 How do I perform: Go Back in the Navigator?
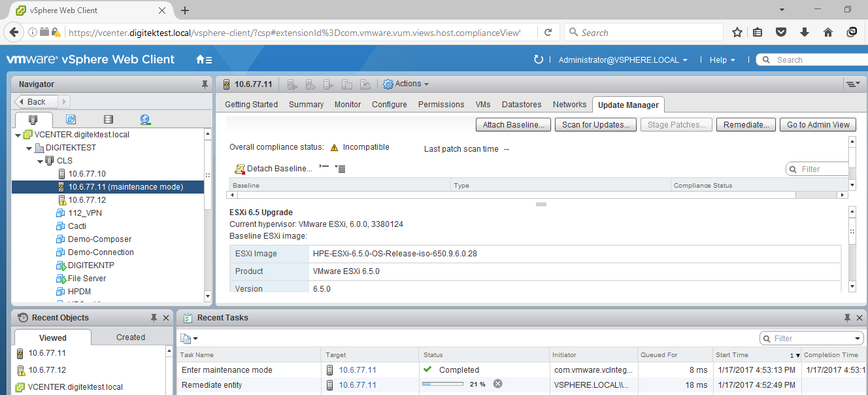pos(37,101)
